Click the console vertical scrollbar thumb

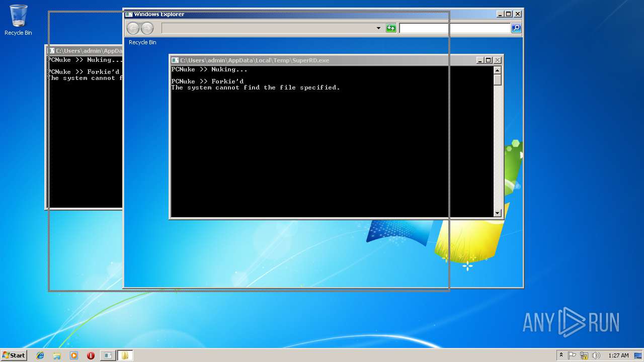[498, 80]
